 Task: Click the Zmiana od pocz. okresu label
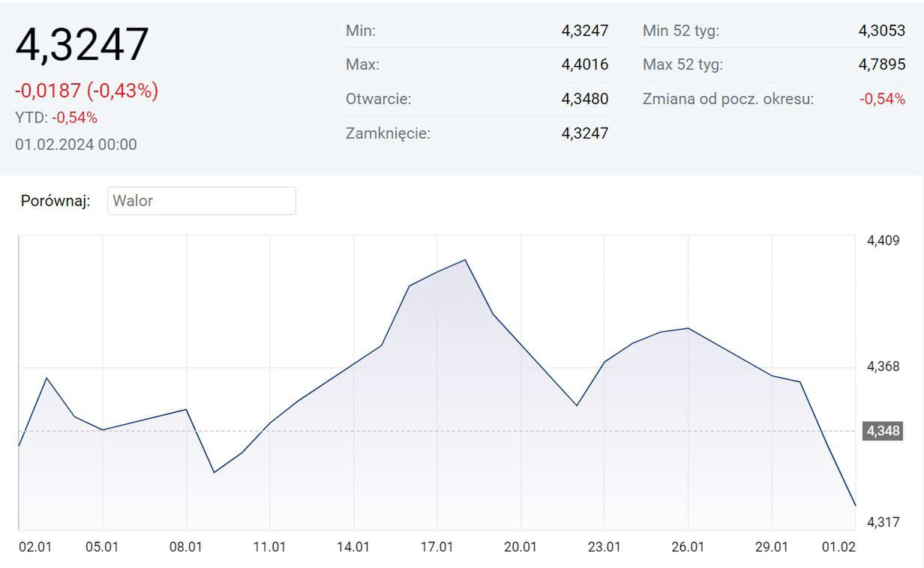tap(727, 99)
